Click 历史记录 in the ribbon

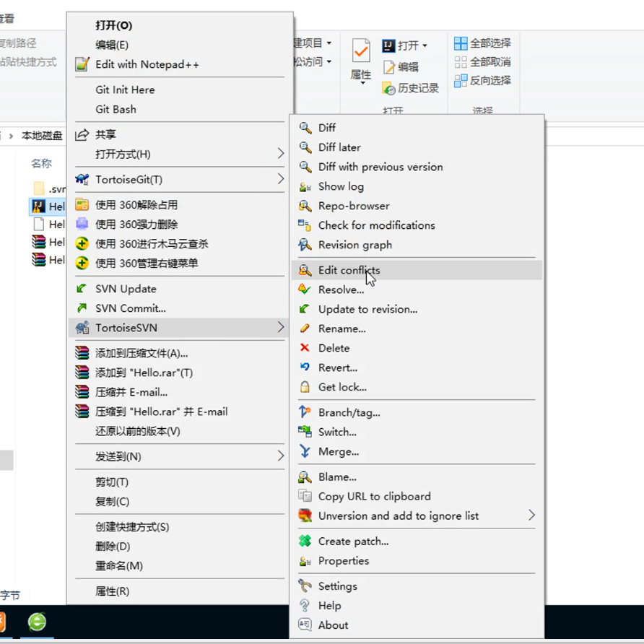(410, 88)
